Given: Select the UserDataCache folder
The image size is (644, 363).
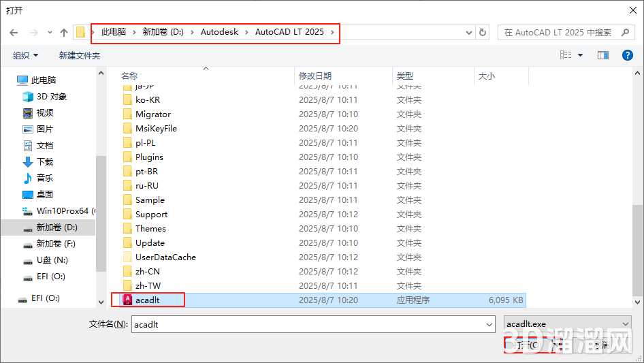Looking at the screenshot, I should [165, 257].
